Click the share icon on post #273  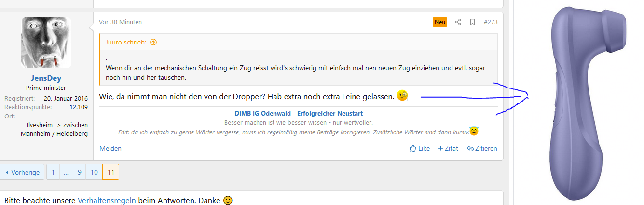(x=458, y=22)
